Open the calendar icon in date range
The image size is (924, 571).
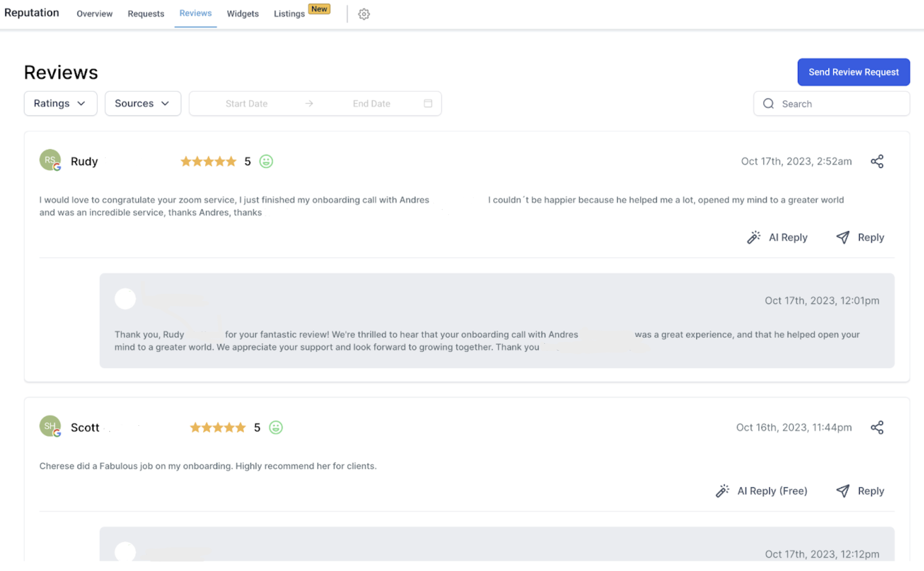point(427,103)
